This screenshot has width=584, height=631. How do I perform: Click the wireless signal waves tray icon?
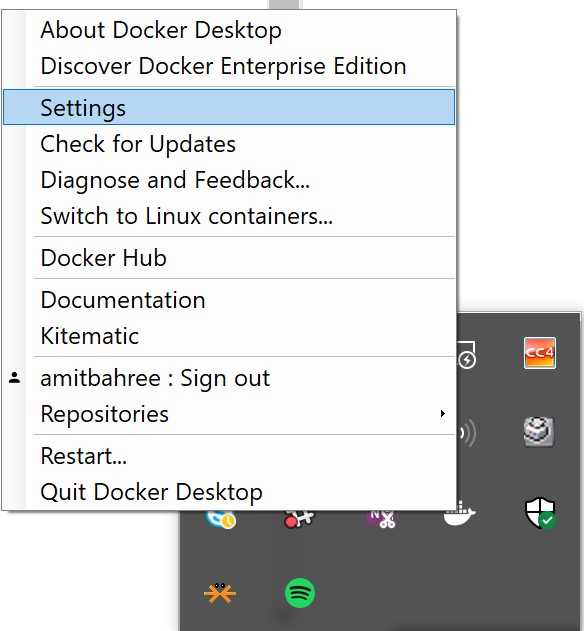(467, 433)
